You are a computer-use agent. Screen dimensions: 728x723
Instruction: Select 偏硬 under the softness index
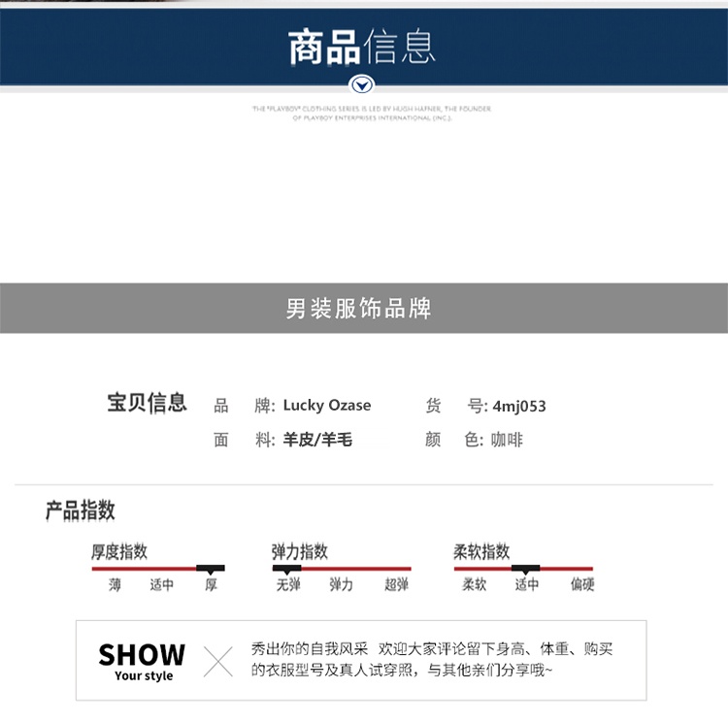coord(582,585)
